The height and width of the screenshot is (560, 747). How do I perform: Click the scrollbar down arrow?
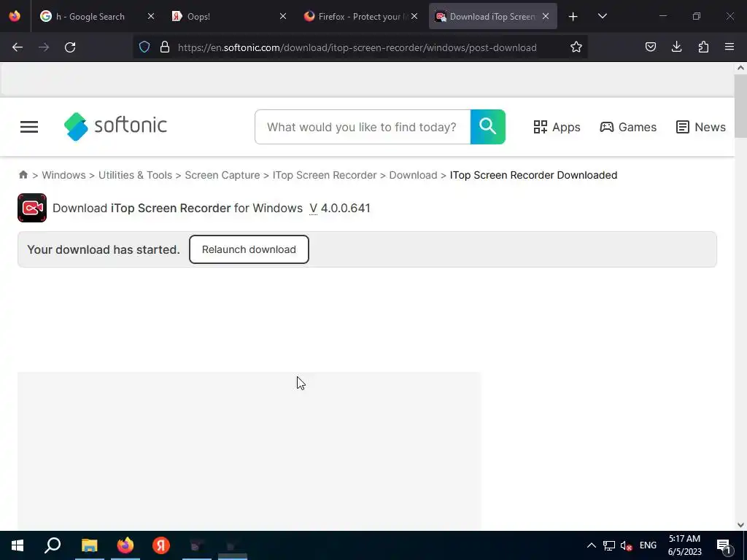(740, 525)
